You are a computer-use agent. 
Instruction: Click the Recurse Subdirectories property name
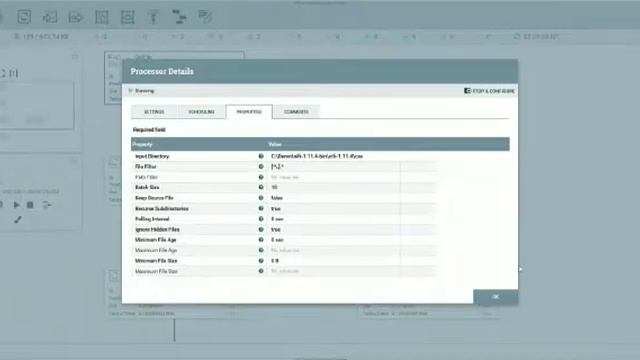(x=162, y=209)
